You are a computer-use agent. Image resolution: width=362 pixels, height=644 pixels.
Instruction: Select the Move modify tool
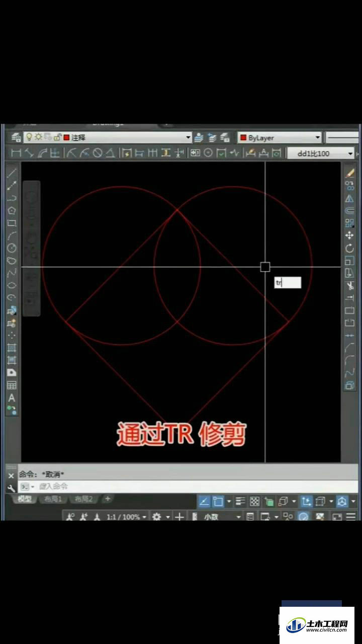pyautogui.click(x=350, y=235)
